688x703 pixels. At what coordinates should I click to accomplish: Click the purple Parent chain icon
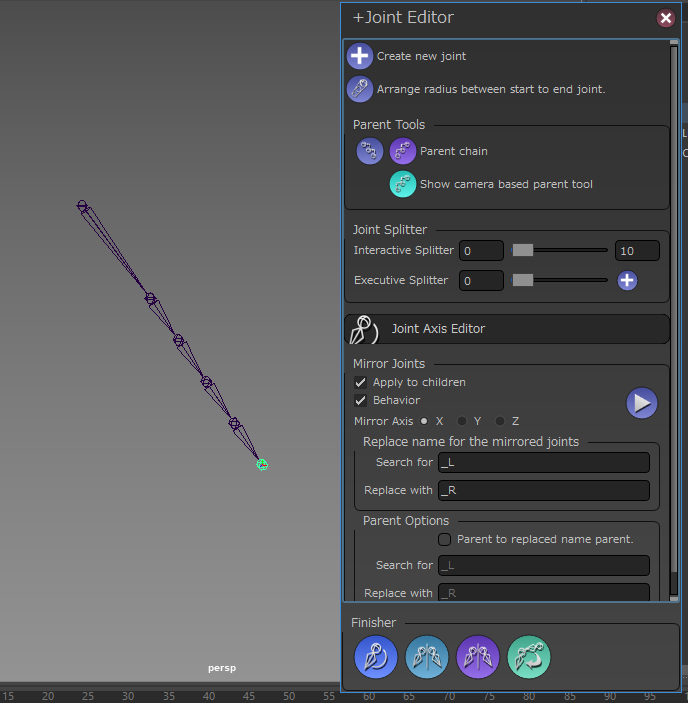coord(402,151)
